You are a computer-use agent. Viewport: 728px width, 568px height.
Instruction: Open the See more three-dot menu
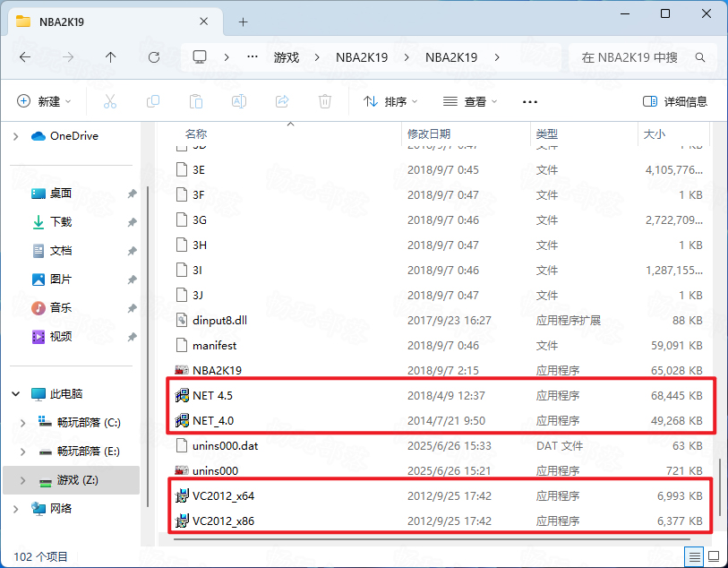pyautogui.click(x=530, y=102)
